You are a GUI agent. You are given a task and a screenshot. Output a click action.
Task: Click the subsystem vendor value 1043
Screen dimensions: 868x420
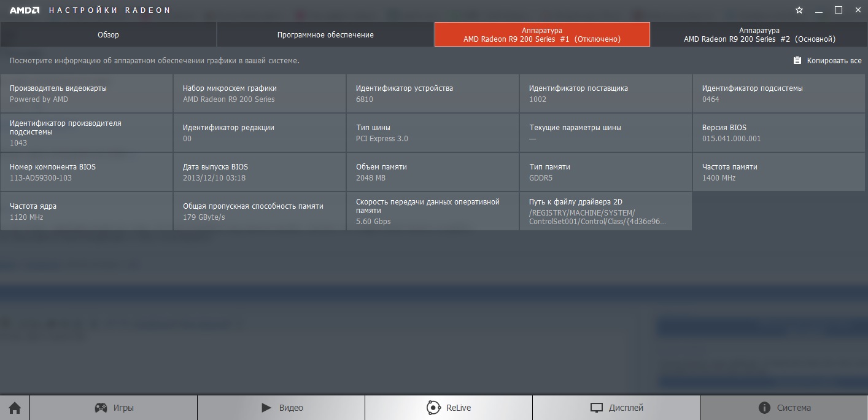18,143
